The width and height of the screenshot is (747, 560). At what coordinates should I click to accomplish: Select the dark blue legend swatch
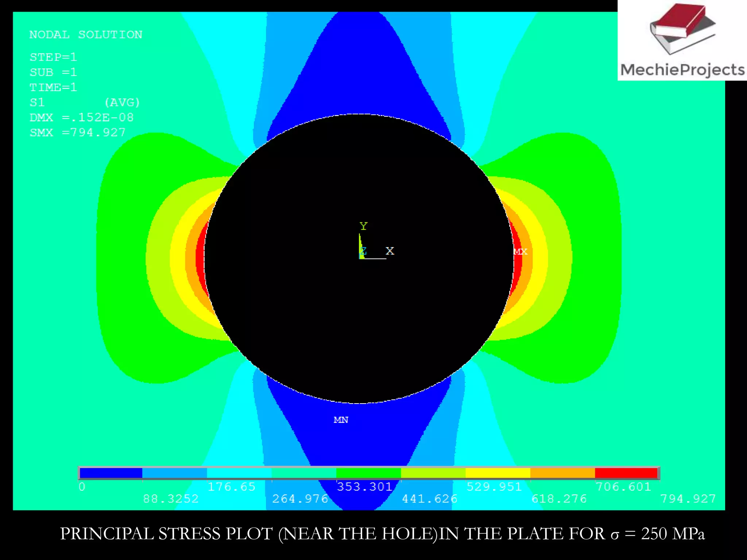(111, 473)
